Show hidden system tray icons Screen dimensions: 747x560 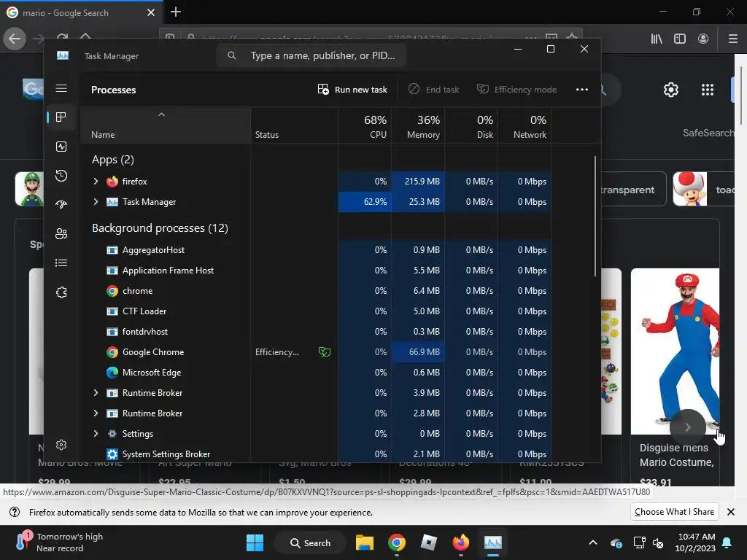point(592,542)
